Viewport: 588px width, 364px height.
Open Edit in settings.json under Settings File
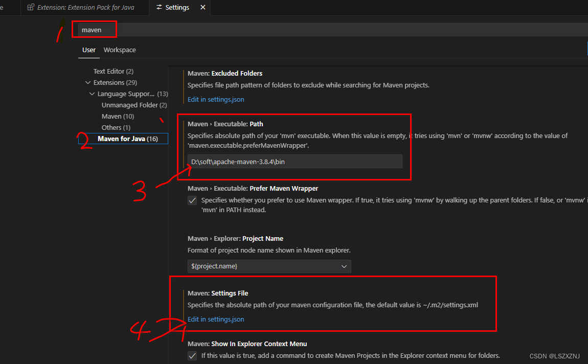tap(216, 320)
